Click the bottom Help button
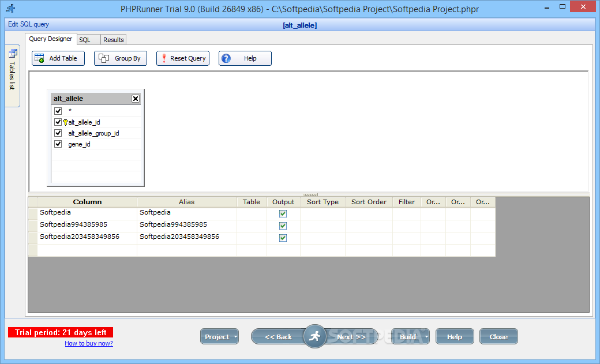The image size is (600, 364). [455, 336]
